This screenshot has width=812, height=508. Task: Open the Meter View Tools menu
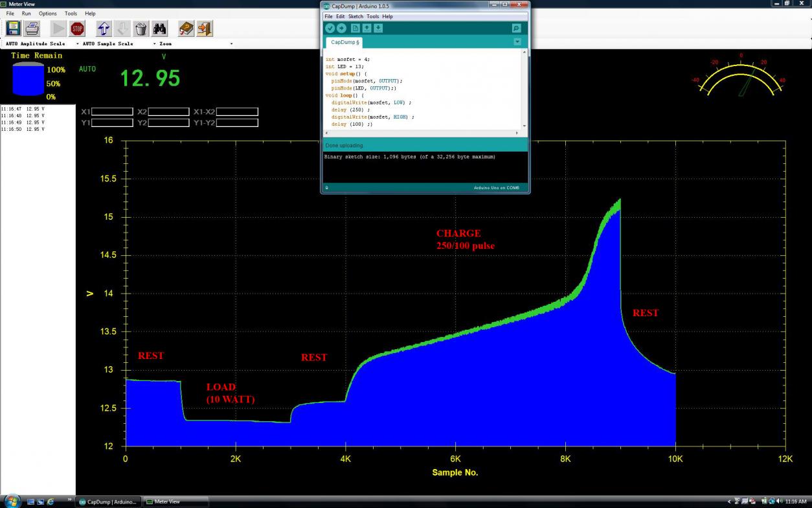click(x=71, y=13)
